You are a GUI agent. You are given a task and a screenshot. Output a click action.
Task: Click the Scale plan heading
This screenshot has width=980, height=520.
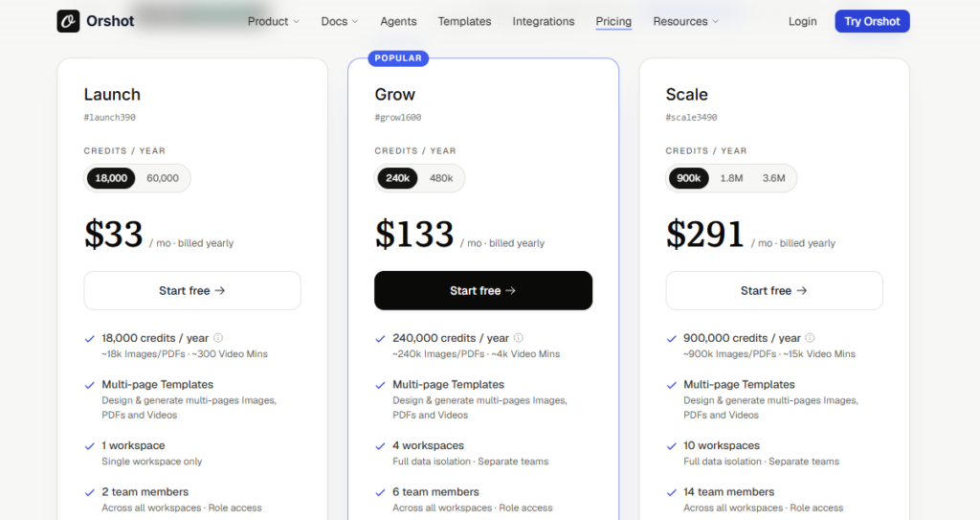coord(687,95)
